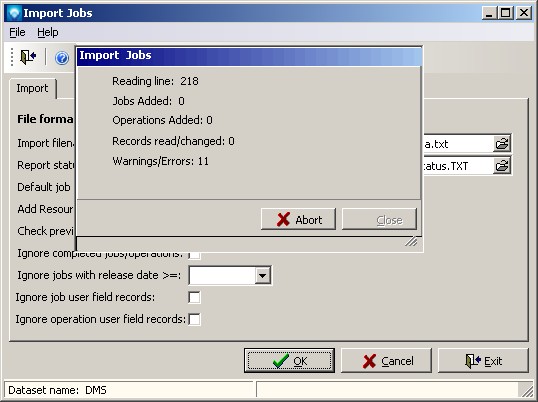
Task: Click inside the release date input field
Action: [222, 275]
